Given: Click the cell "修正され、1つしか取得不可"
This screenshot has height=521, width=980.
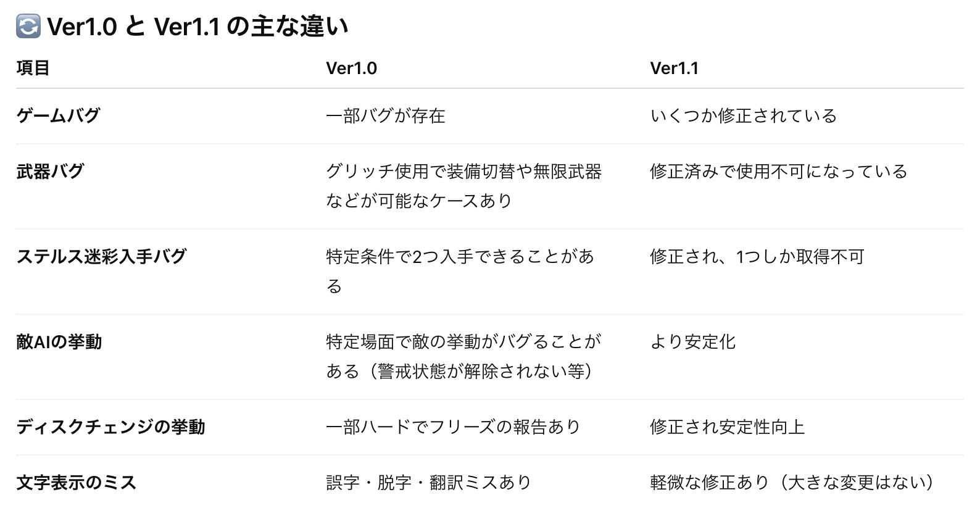Looking at the screenshot, I should click(757, 256).
